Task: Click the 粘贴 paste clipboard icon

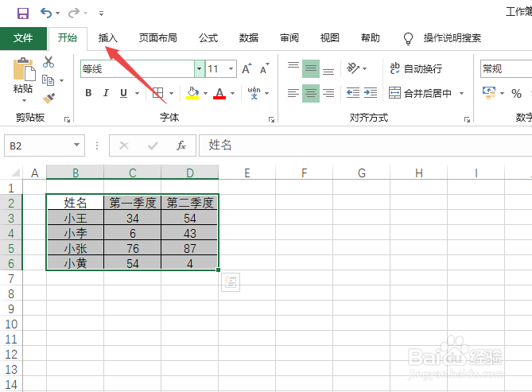Action: tap(24, 69)
